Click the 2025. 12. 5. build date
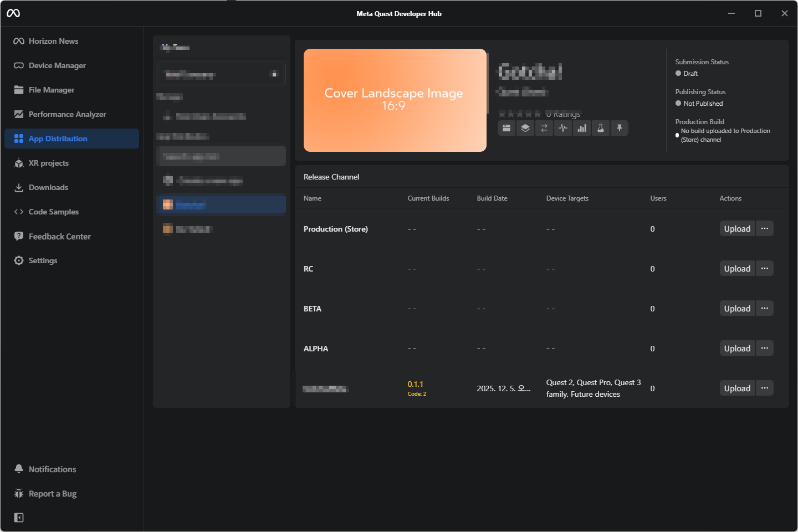Viewport: 798px width, 532px height. click(x=504, y=388)
